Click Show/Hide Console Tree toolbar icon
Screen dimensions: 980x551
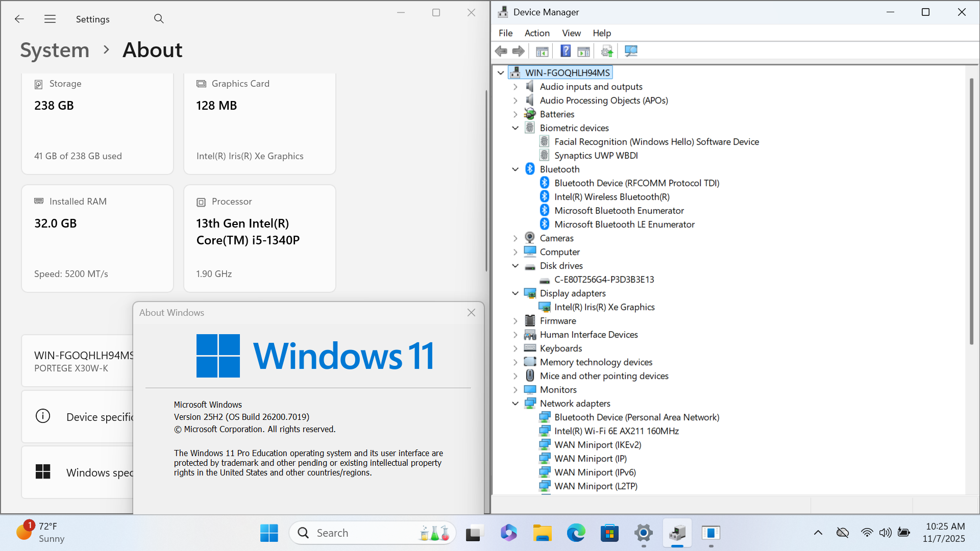tap(542, 51)
